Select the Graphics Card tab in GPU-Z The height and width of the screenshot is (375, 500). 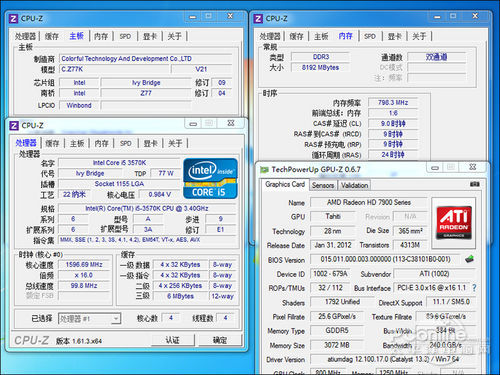coord(285,184)
